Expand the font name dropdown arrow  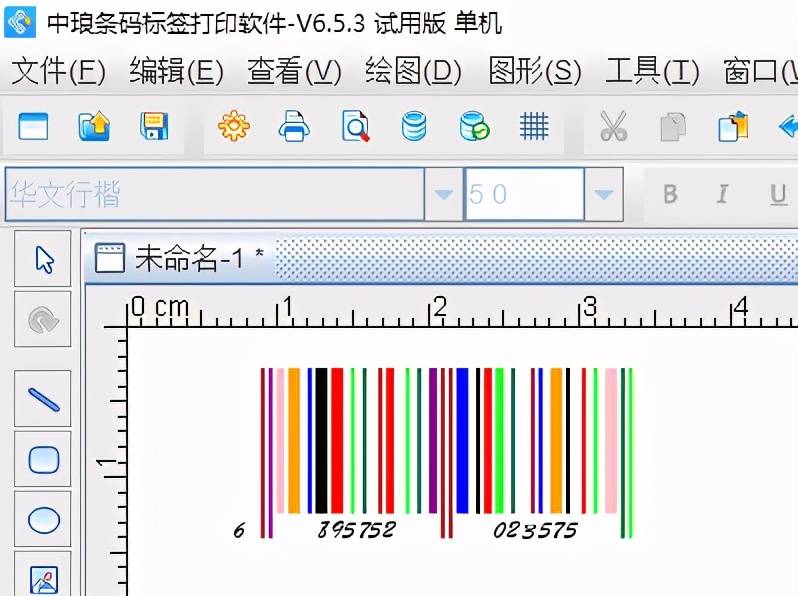(443, 194)
